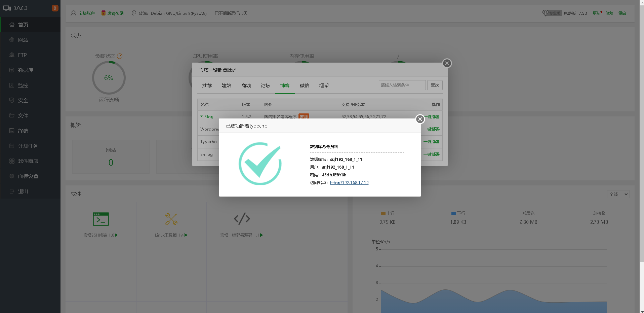Open 网站 in the sidebar
Screen dimensions: 644x313
pyautogui.click(x=30, y=40)
